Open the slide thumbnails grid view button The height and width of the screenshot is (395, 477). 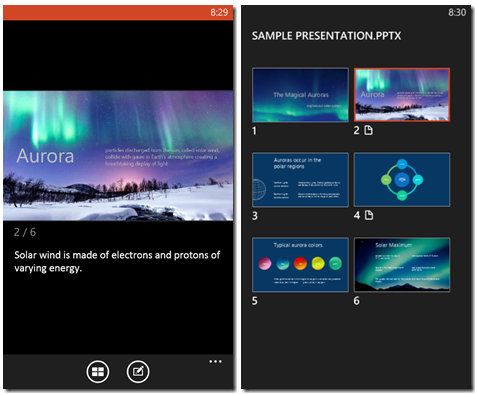coord(98,372)
